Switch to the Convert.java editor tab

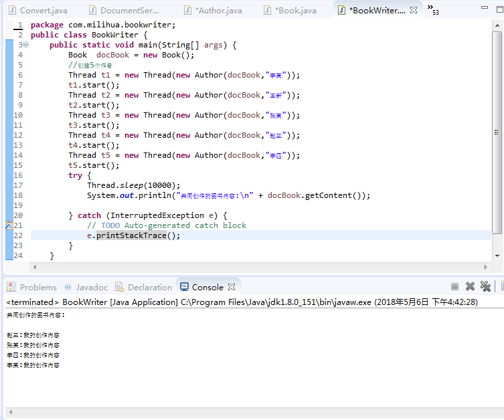tap(38, 11)
